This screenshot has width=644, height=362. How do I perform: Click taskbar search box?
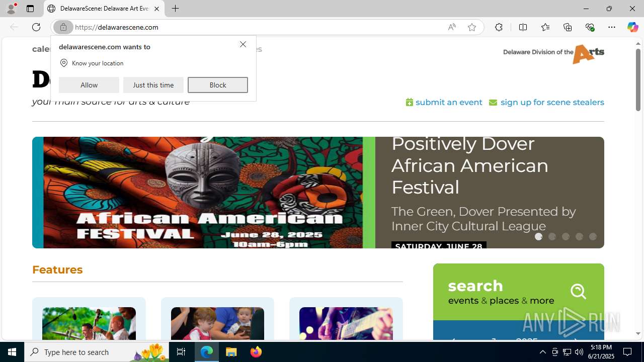coord(97,352)
